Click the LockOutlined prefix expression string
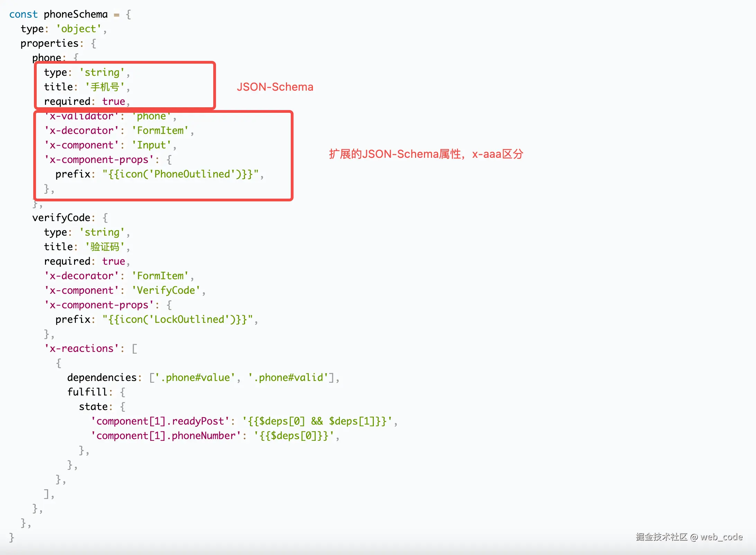Viewport: 756px width, 555px height. pos(178,319)
